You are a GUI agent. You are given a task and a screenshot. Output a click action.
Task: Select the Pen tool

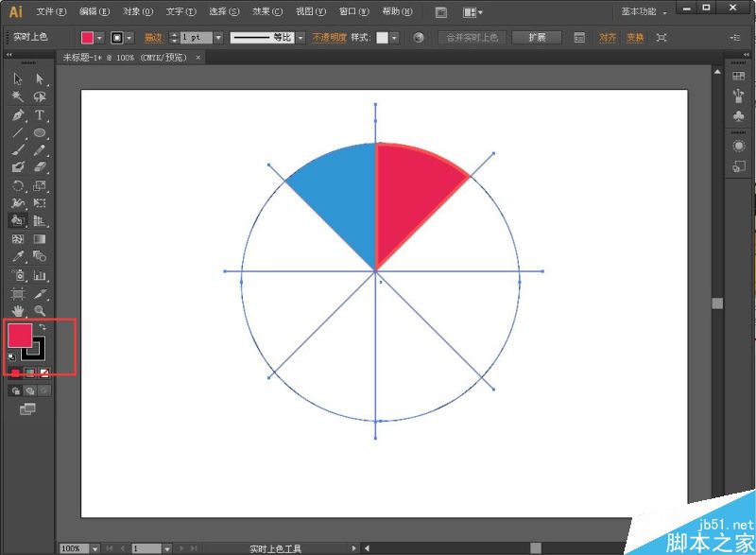[18, 115]
